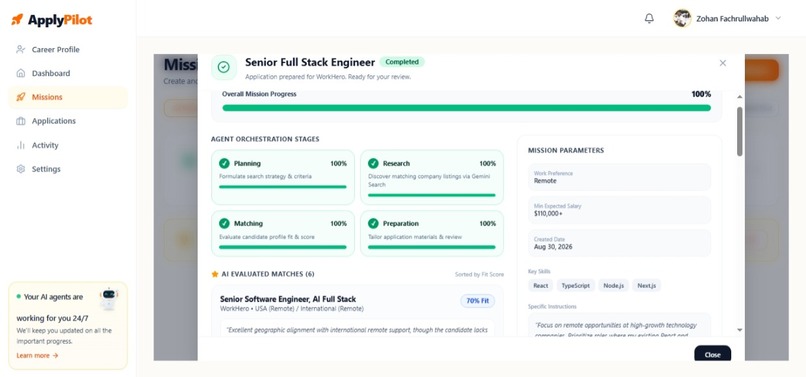Click the Agent Orchestration Stages heading
Viewport: 806px width, 377px height.
click(x=265, y=139)
